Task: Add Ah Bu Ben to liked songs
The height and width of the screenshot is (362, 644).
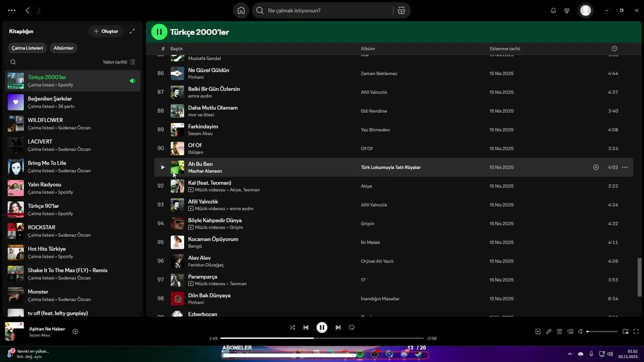Action: point(596,167)
